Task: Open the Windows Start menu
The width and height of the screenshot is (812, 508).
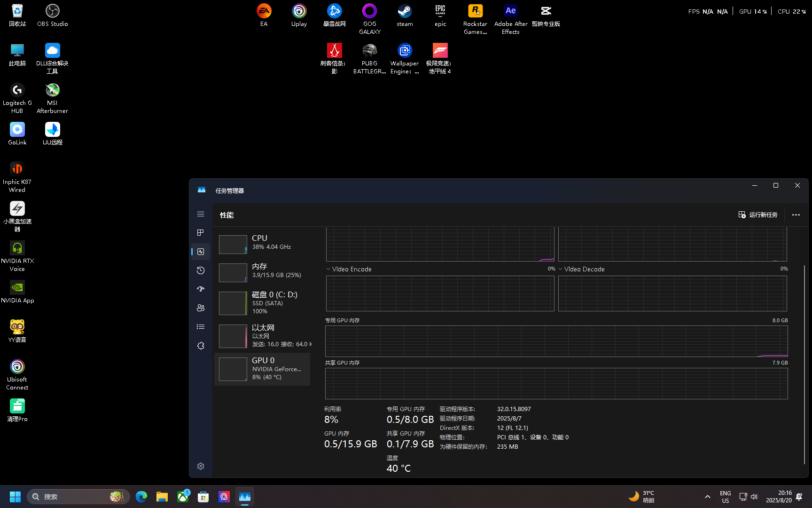Action: 15,497
